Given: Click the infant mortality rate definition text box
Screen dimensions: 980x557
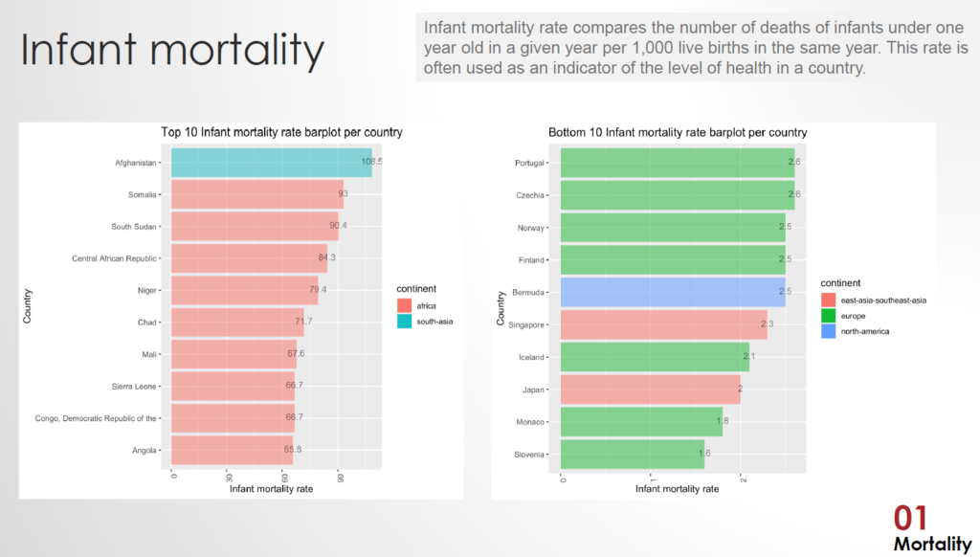Looking at the screenshot, I should [x=695, y=48].
